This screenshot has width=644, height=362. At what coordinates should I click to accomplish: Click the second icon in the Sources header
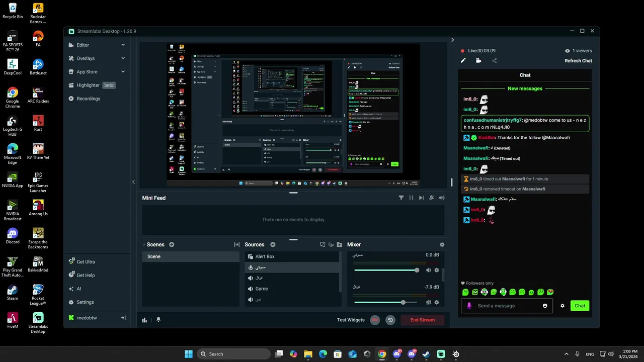coord(331,245)
